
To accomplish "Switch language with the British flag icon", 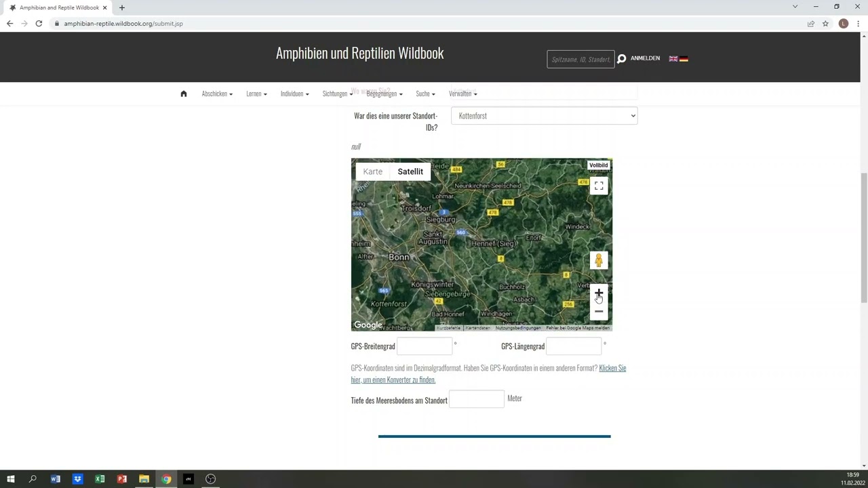I will click(673, 59).
